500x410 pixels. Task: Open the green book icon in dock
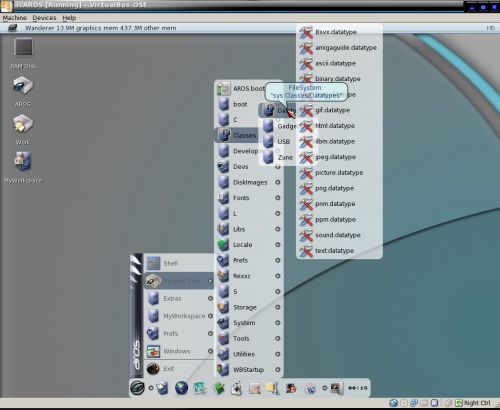point(219,388)
